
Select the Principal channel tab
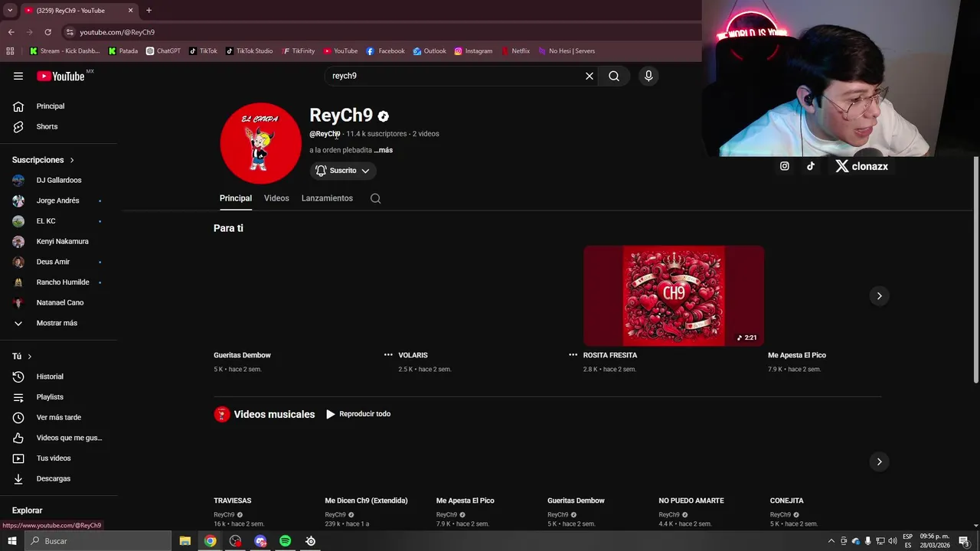(236, 198)
